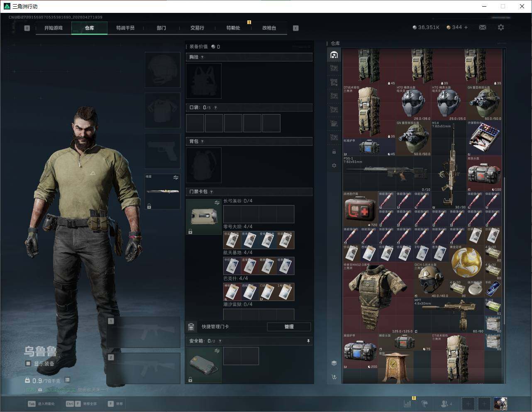The height and width of the screenshot is (412, 532).
Task: Click the swap icon on the safe box
Action: (217, 351)
